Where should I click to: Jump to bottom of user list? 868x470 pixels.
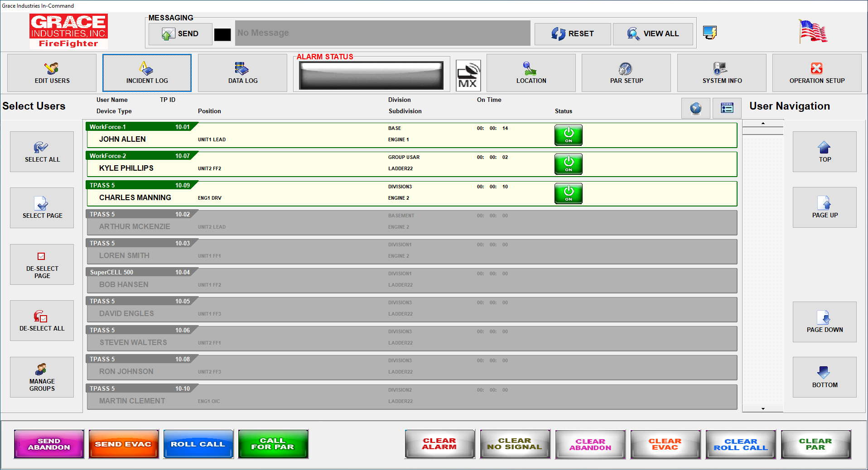825,377
